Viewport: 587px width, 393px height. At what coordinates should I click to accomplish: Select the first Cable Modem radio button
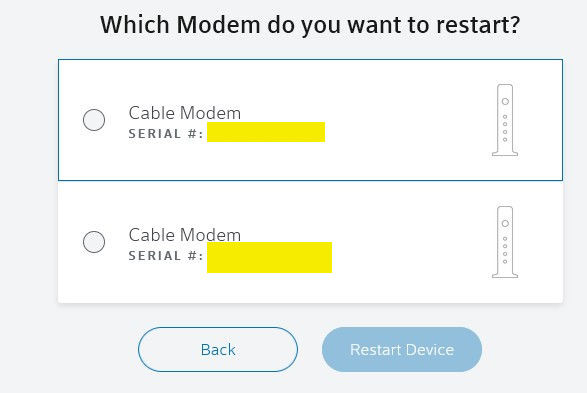click(94, 120)
